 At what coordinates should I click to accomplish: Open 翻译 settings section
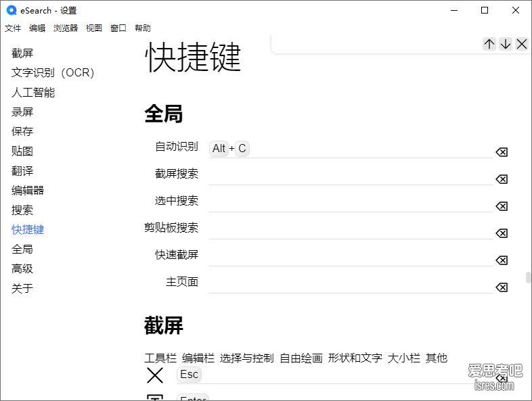tap(22, 171)
